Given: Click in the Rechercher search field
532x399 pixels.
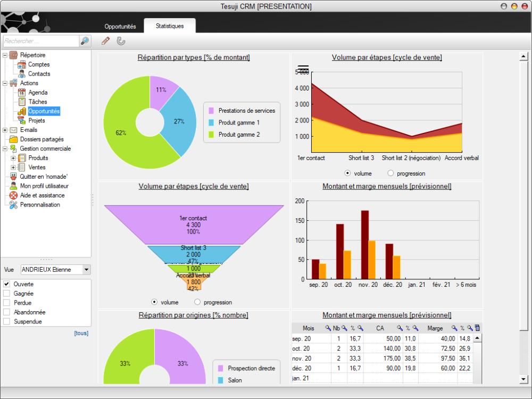Looking at the screenshot, I should [x=40, y=41].
